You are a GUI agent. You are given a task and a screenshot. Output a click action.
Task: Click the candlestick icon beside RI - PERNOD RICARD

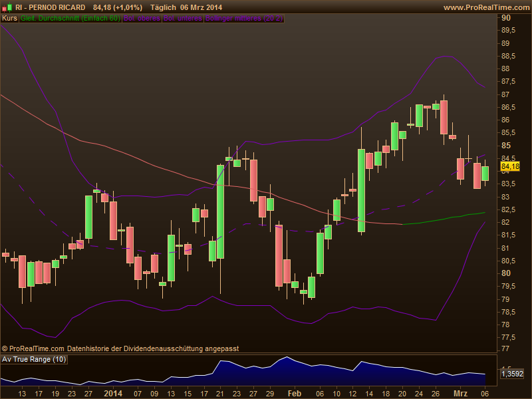click(7, 7)
